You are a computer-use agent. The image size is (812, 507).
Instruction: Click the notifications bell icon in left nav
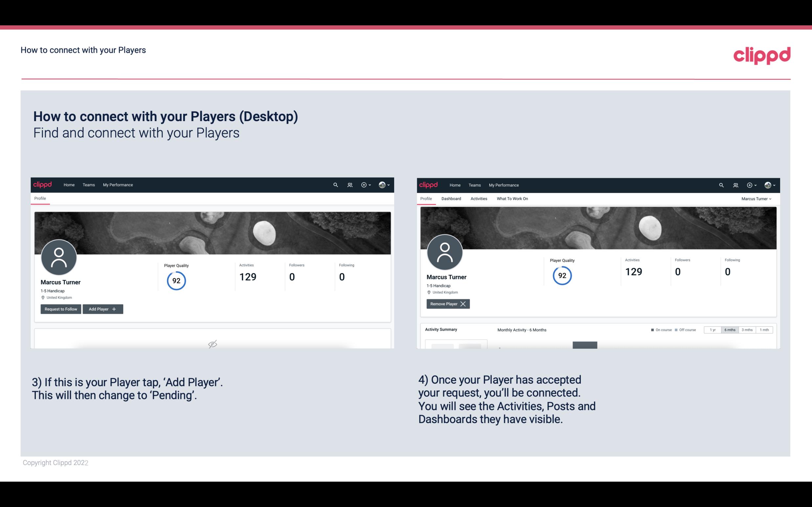(x=349, y=185)
